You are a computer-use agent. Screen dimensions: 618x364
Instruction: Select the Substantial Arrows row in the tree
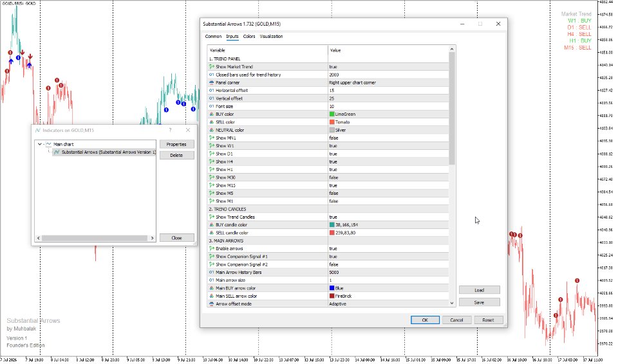click(x=104, y=152)
